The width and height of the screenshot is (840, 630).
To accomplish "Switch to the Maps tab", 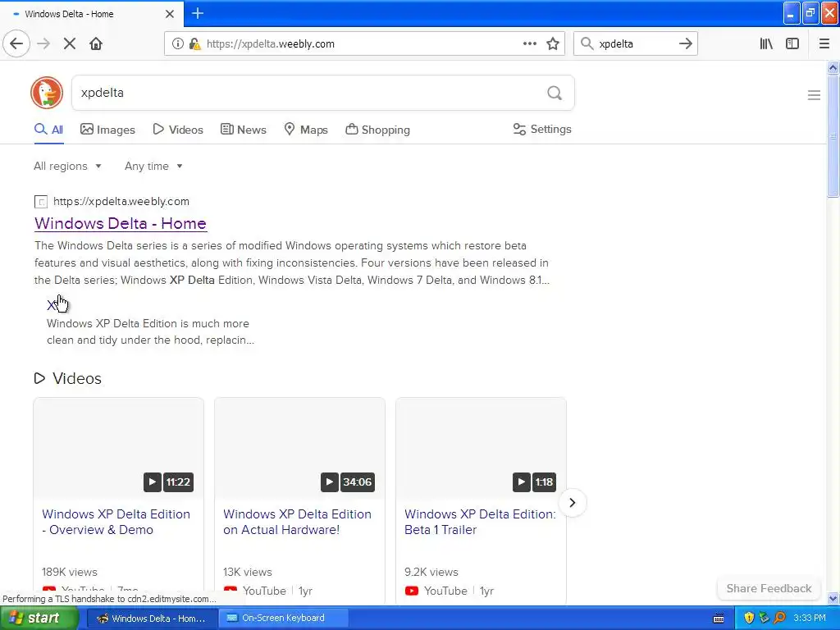I will 306,130.
